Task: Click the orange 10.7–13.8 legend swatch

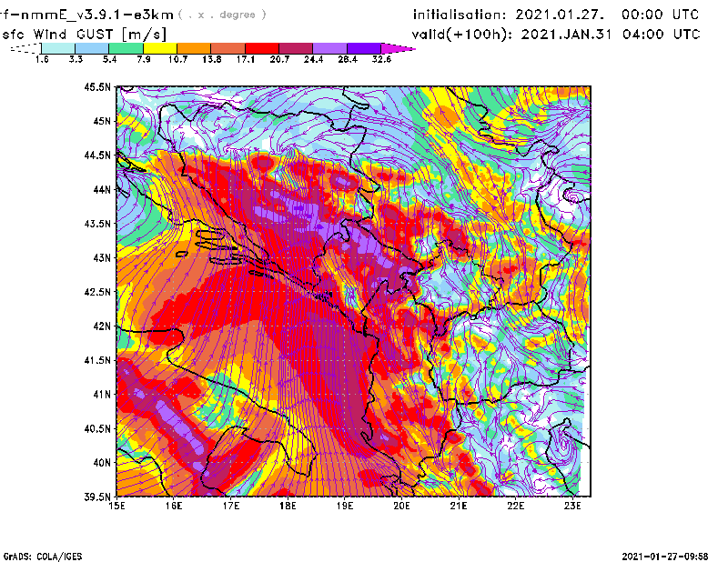Action: pos(194,48)
